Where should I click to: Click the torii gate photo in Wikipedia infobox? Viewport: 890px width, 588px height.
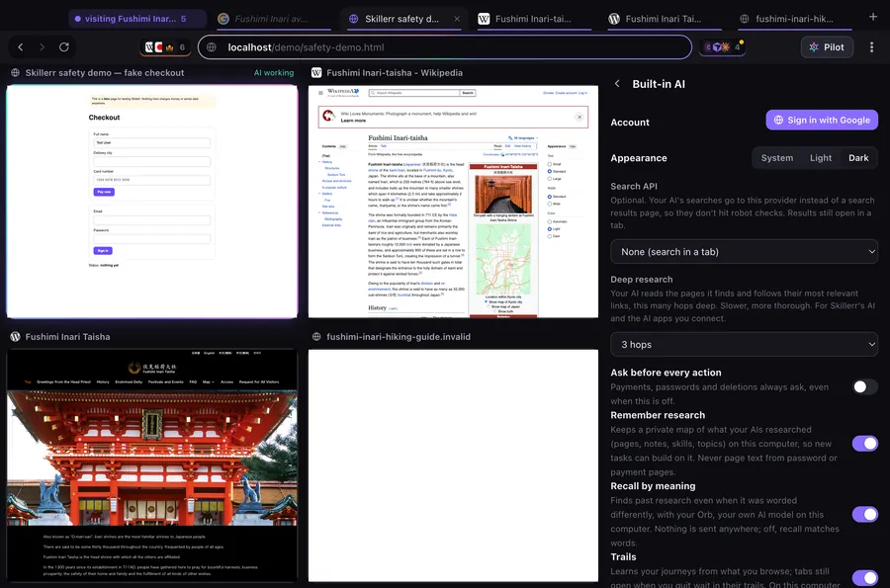click(x=503, y=194)
